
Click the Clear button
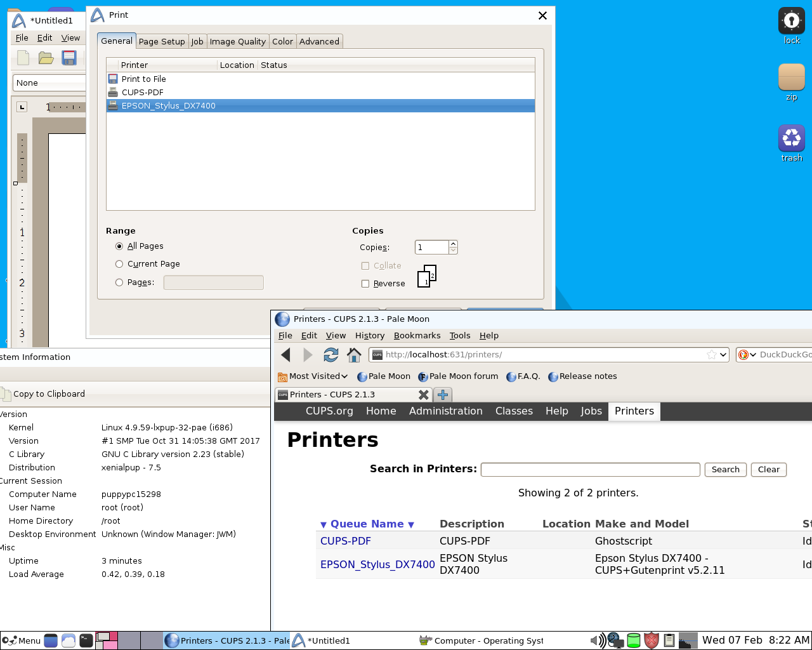tap(769, 470)
